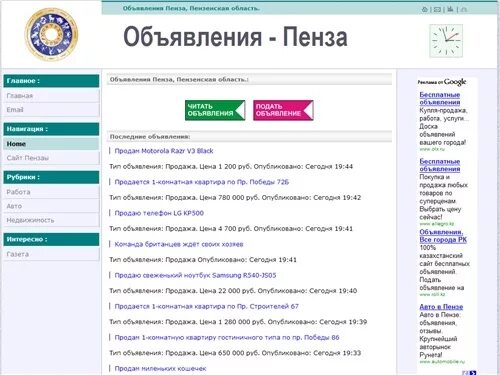This screenshot has height=375, width=500.
Task: Open Email in the sidebar menu
Action: click(51, 110)
